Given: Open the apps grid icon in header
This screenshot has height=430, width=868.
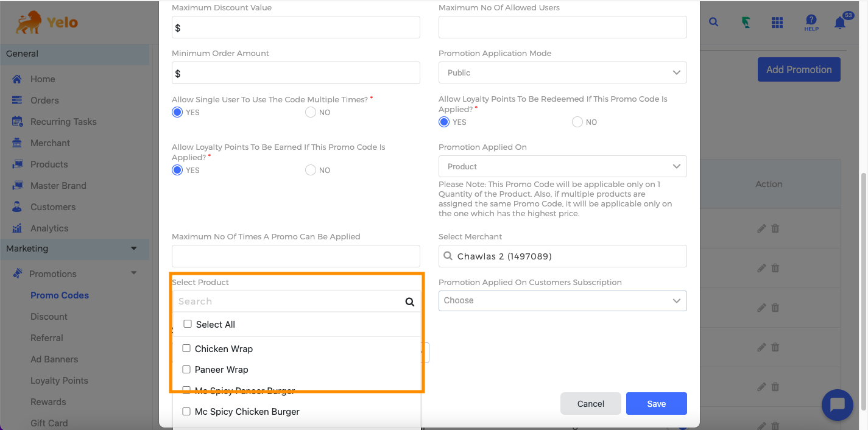Looking at the screenshot, I should click(777, 23).
